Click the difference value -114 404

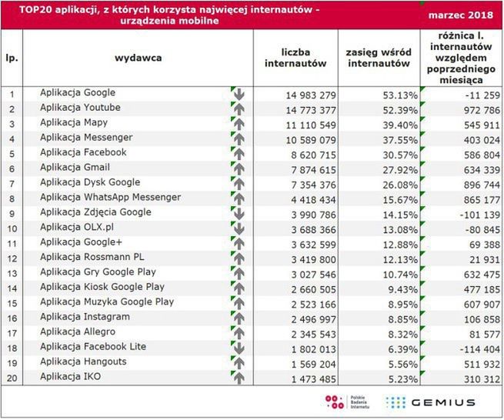tap(480, 350)
